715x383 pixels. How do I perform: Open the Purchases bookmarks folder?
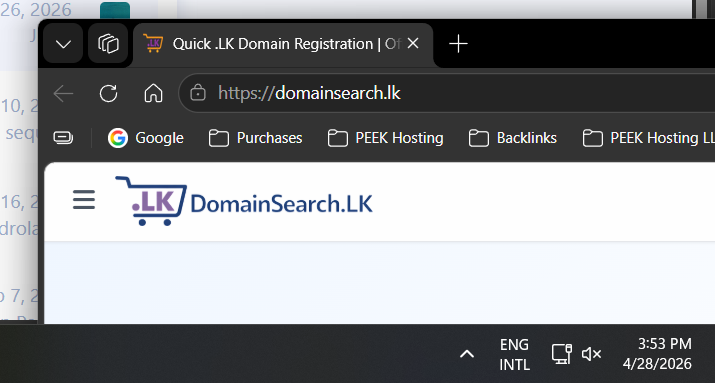point(256,138)
